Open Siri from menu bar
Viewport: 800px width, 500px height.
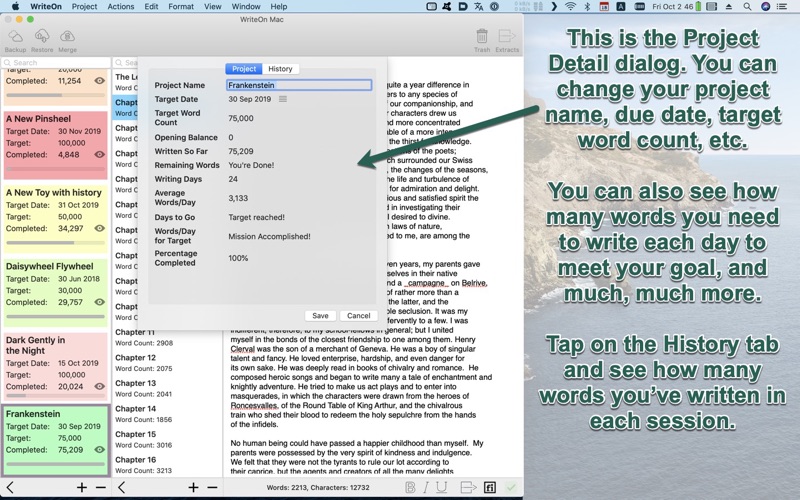tap(765, 7)
